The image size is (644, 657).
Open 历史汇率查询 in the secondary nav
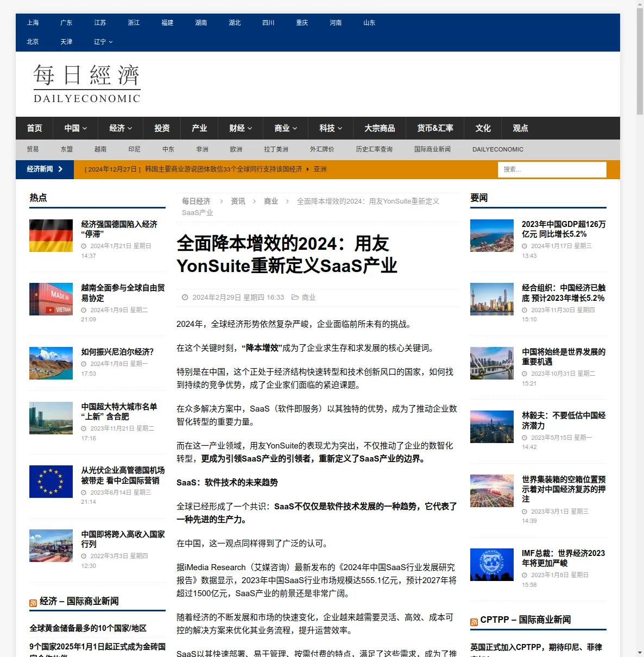coord(374,149)
